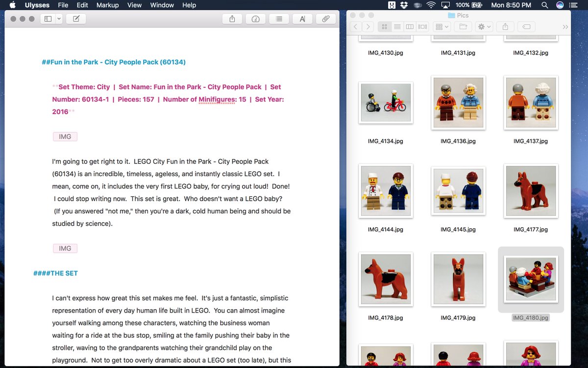Open the layout dropdown arrow in Ulysses
The height and width of the screenshot is (368, 588).
click(x=59, y=19)
